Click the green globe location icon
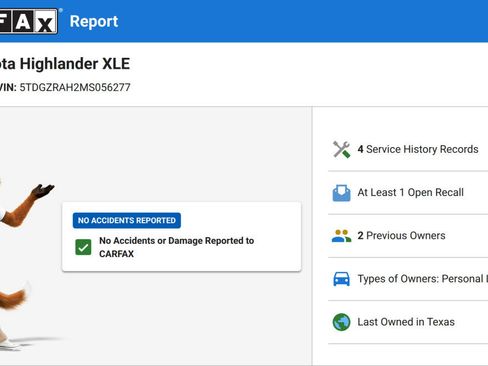Image resolution: width=488 pixels, height=366 pixels. pyautogui.click(x=341, y=322)
